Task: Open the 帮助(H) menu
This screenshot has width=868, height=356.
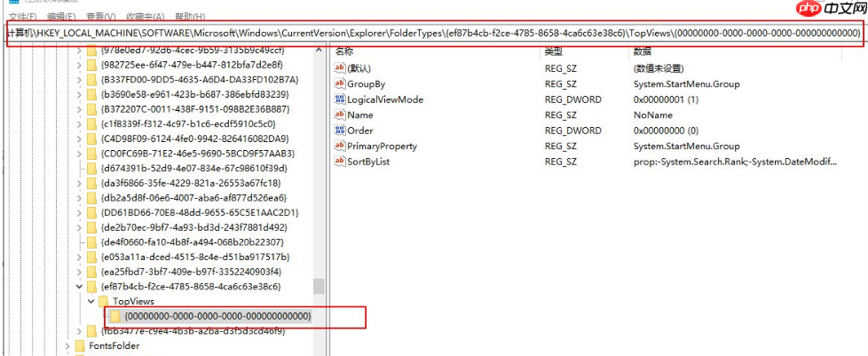Action: [189, 17]
